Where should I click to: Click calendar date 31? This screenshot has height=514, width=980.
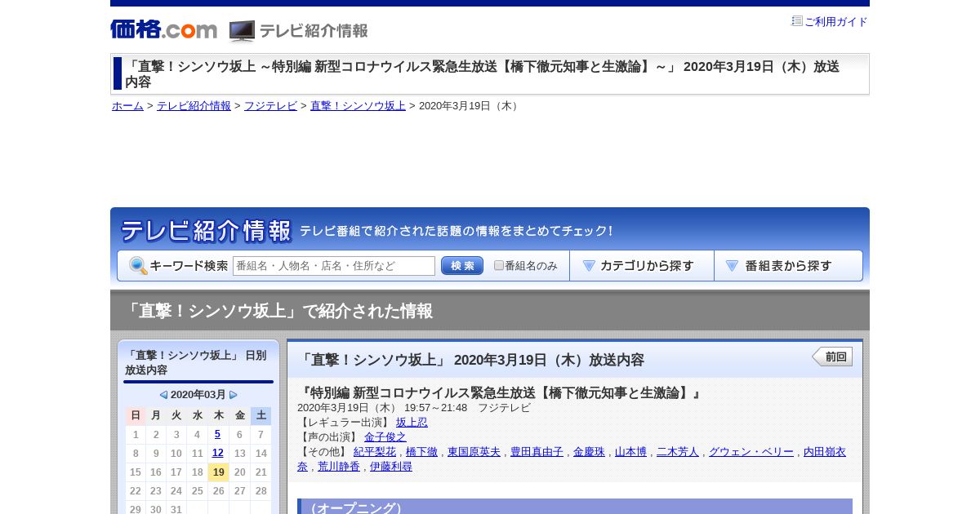(176, 509)
